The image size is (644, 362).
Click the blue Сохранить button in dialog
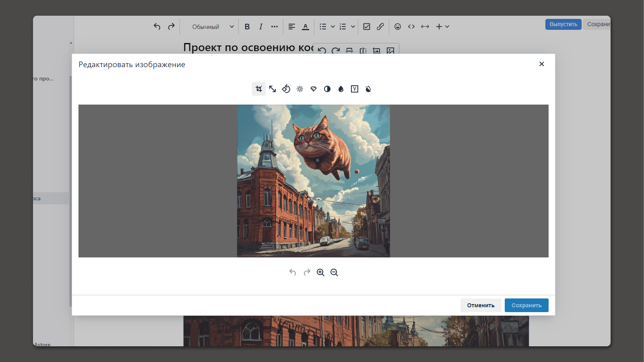tap(526, 305)
